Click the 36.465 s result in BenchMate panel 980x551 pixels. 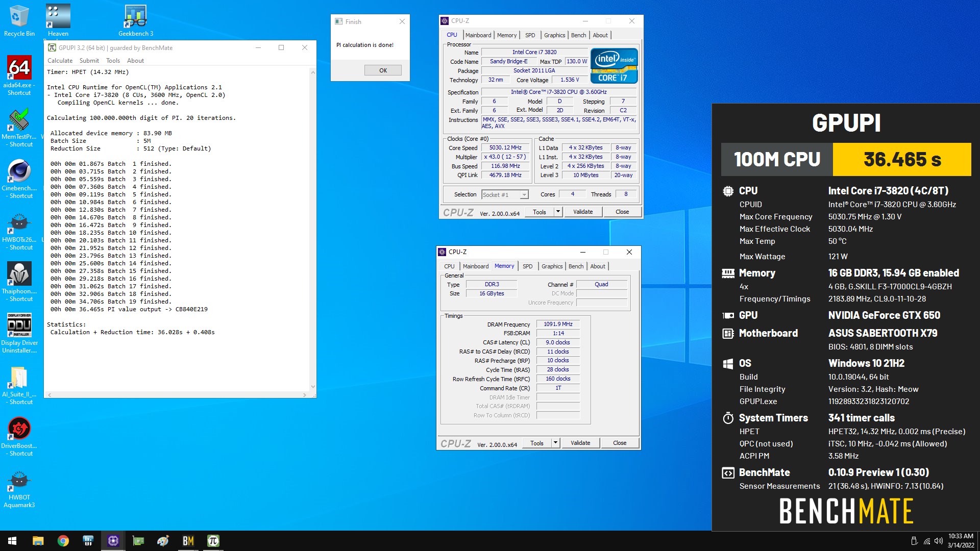click(902, 159)
